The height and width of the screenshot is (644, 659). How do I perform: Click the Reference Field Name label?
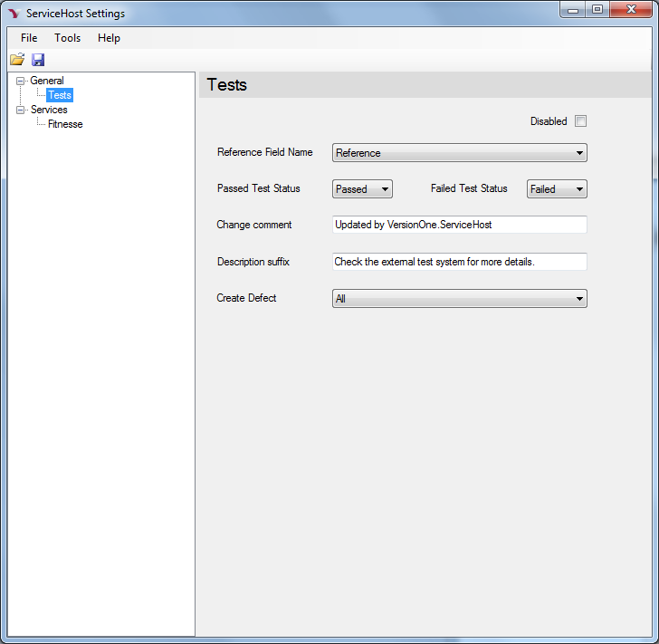tap(264, 152)
